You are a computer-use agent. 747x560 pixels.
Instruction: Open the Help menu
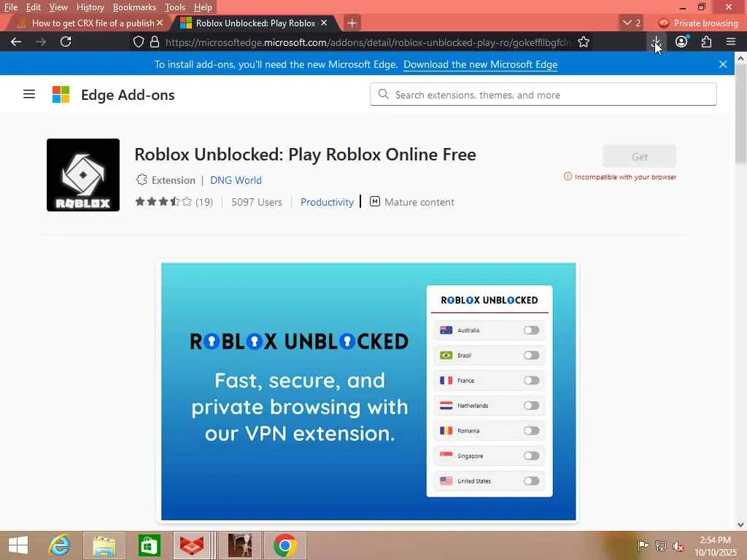coord(203,7)
